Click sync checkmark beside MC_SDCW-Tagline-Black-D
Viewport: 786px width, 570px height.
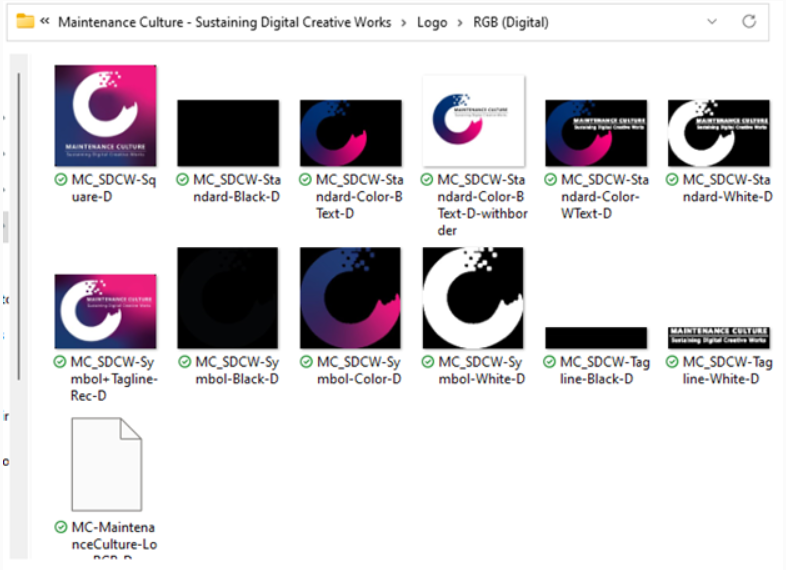pos(549,361)
